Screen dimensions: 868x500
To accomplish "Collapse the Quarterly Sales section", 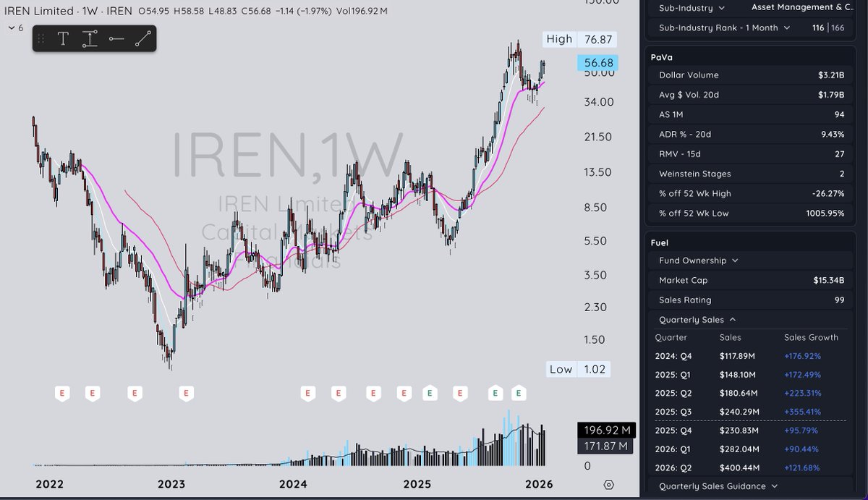I will (697, 320).
